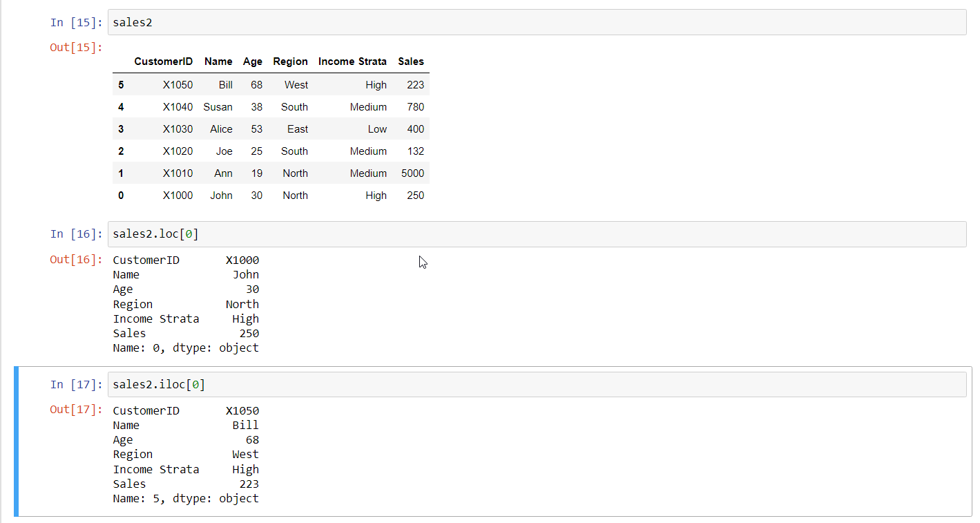
Task: Click the X1000 cell in the table
Action: tap(177, 196)
